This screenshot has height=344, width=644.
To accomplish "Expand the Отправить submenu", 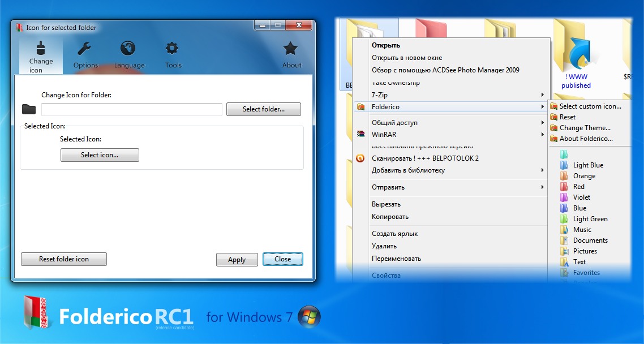I will (452, 187).
